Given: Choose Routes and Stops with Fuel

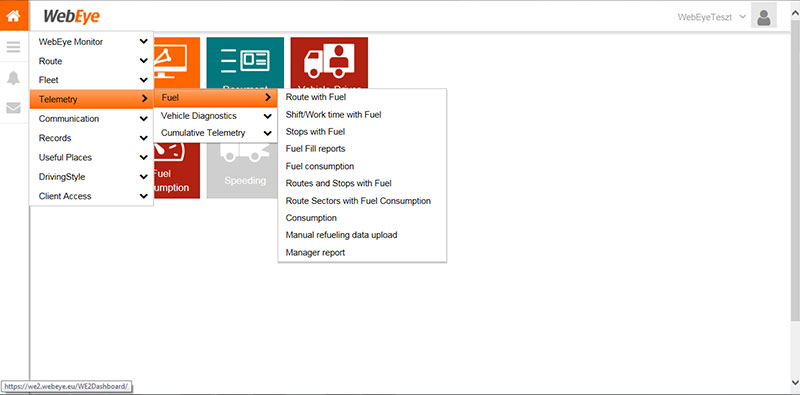Looking at the screenshot, I should pyautogui.click(x=338, y=183).
